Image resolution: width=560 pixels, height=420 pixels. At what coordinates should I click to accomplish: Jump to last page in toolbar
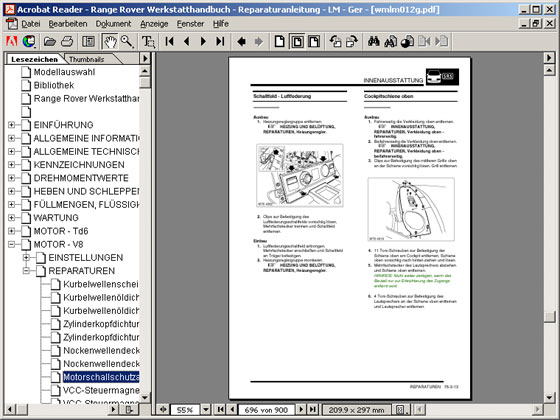point(220,41)
